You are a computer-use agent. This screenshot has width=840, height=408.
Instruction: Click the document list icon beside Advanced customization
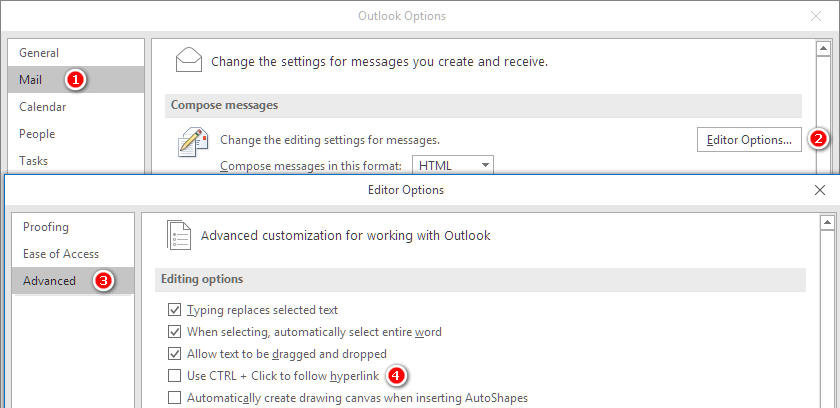(179, 235)
